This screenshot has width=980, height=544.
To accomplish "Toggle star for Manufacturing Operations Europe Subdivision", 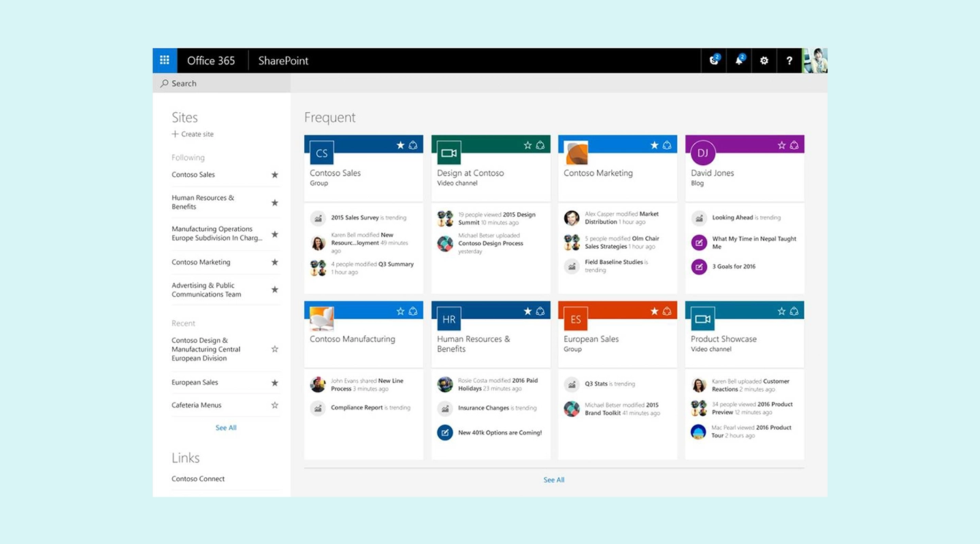I will [275, 234].
